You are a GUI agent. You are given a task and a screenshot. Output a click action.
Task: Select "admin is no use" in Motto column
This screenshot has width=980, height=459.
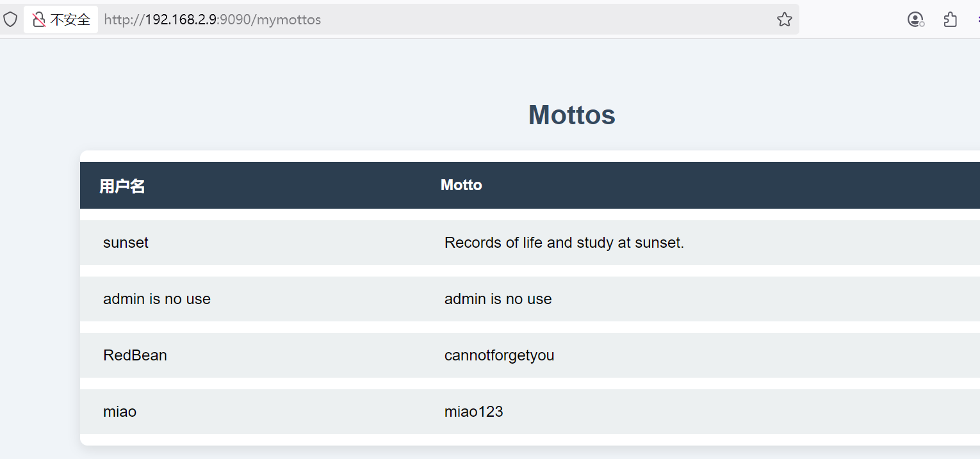498,299
